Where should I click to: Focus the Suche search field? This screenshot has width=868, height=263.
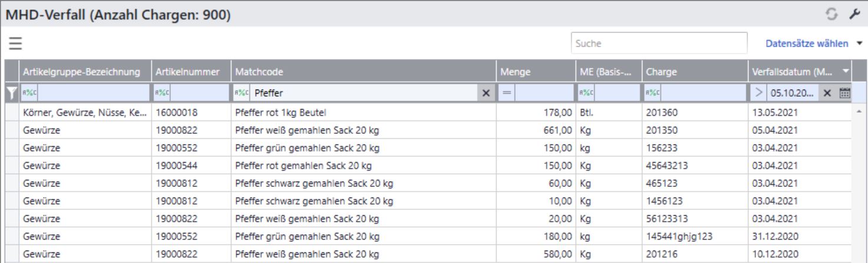[659, 43]
